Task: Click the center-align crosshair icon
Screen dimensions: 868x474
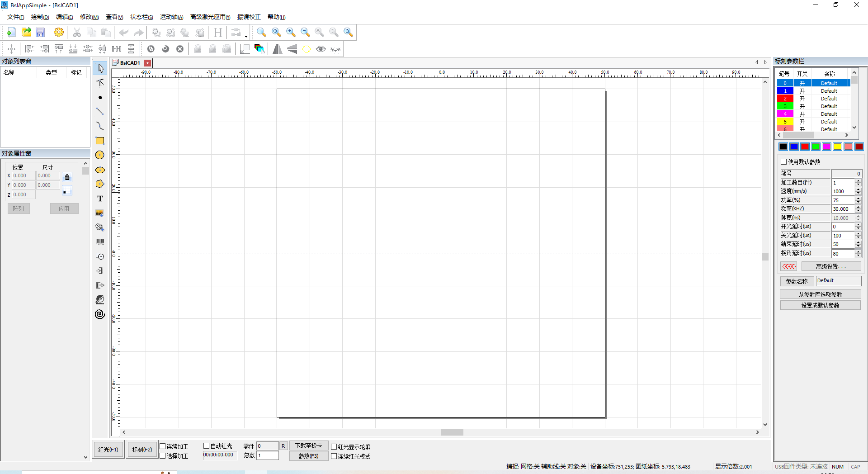Action: [x=12, y=49]
